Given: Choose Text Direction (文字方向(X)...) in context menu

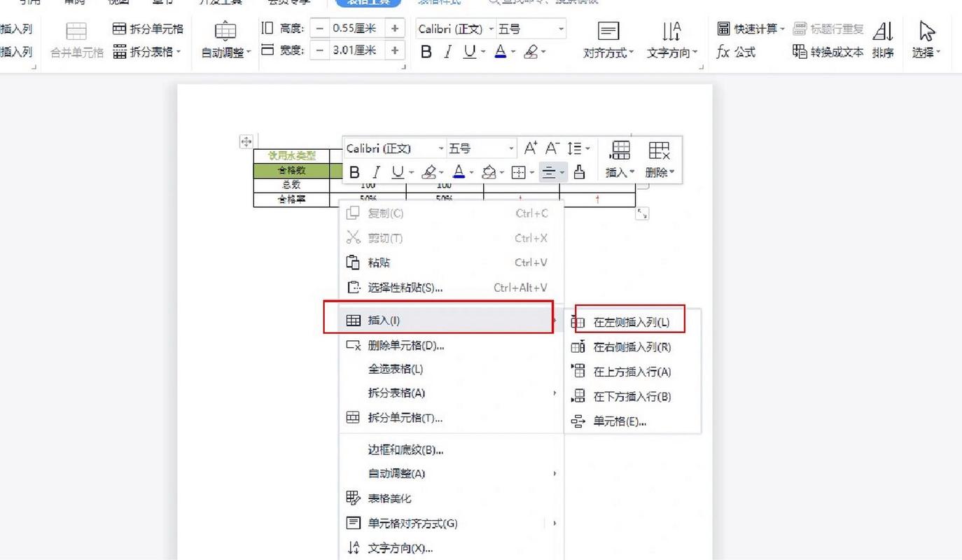Looking at the screenshot, I should coord(451,548).
